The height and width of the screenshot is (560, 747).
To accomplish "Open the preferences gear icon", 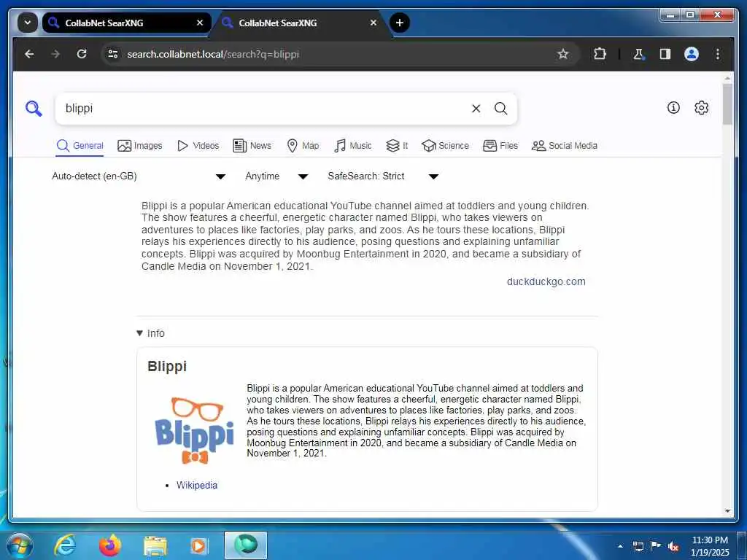I will point(701,108).
